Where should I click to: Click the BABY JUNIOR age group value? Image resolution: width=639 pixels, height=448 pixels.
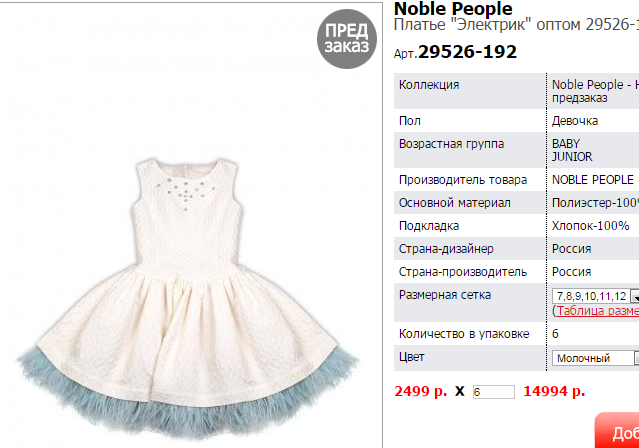(x=572, y=150)
